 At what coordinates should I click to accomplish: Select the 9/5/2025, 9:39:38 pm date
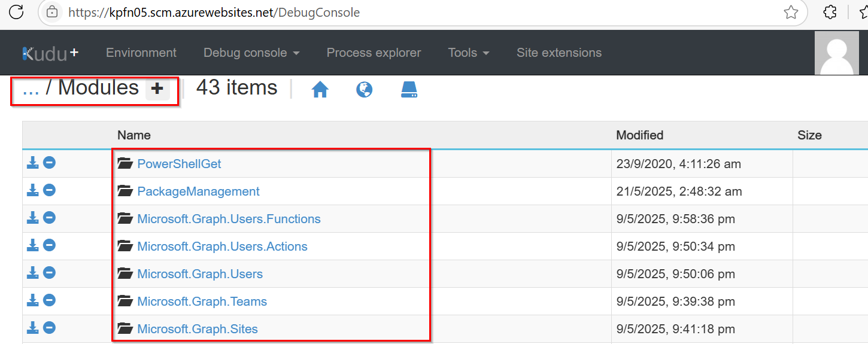pyautogui.click(x=676, y=301)
